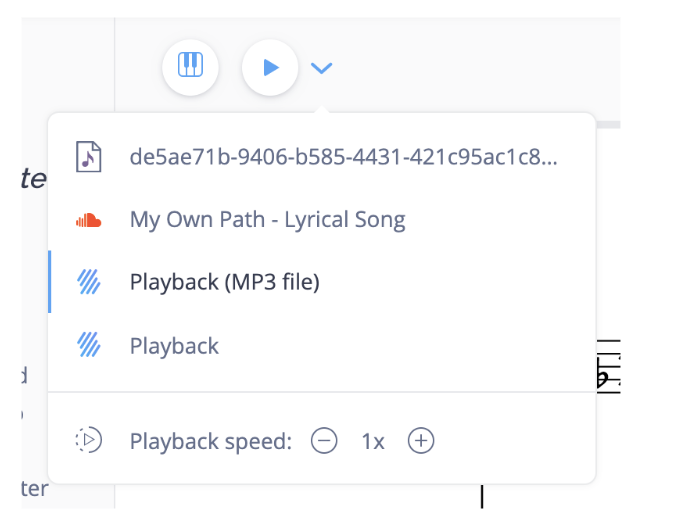Click the SoundCloud cloud icon

point(89,220)
